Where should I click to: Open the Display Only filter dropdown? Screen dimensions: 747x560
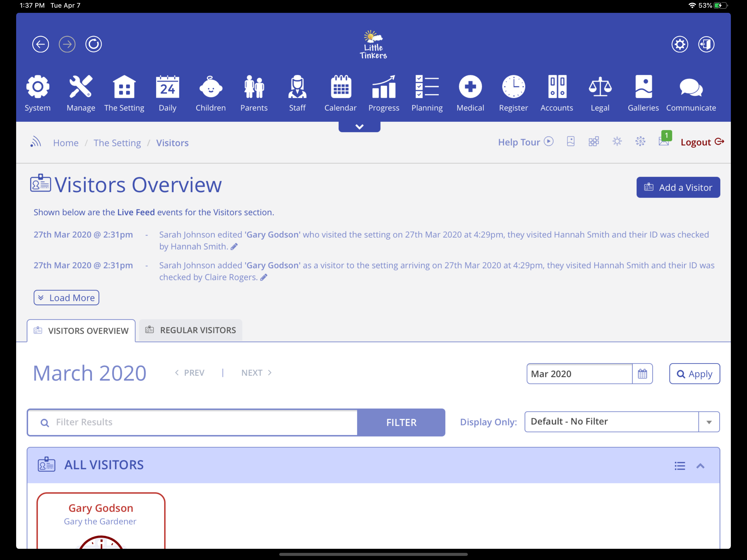[622, 422]
